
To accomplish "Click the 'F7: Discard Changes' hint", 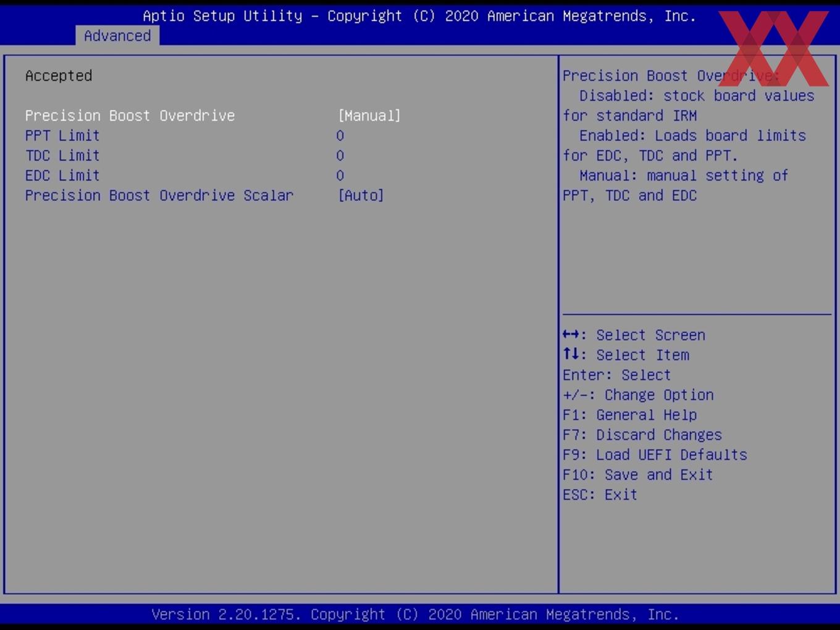I will tap(642, 435).
